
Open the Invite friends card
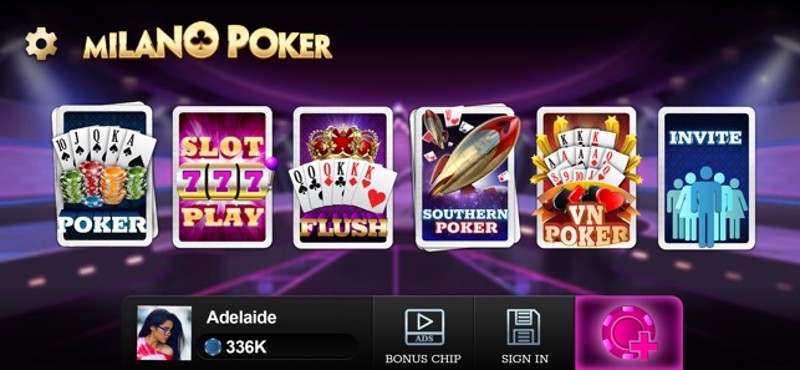pos(707,178)
